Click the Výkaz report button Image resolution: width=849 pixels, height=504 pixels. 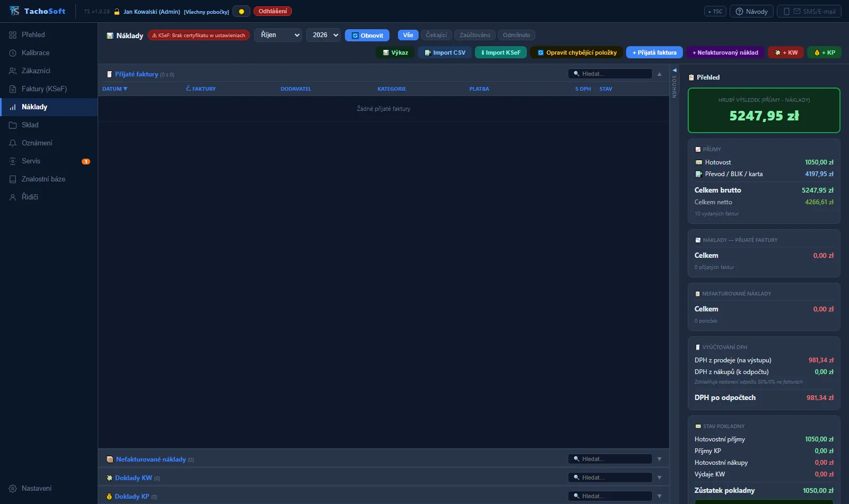[395, 53]
